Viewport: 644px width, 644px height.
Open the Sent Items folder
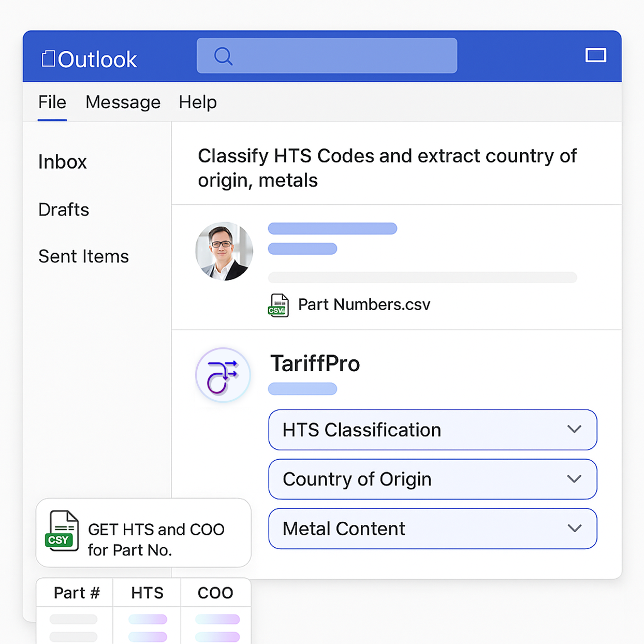83,256
